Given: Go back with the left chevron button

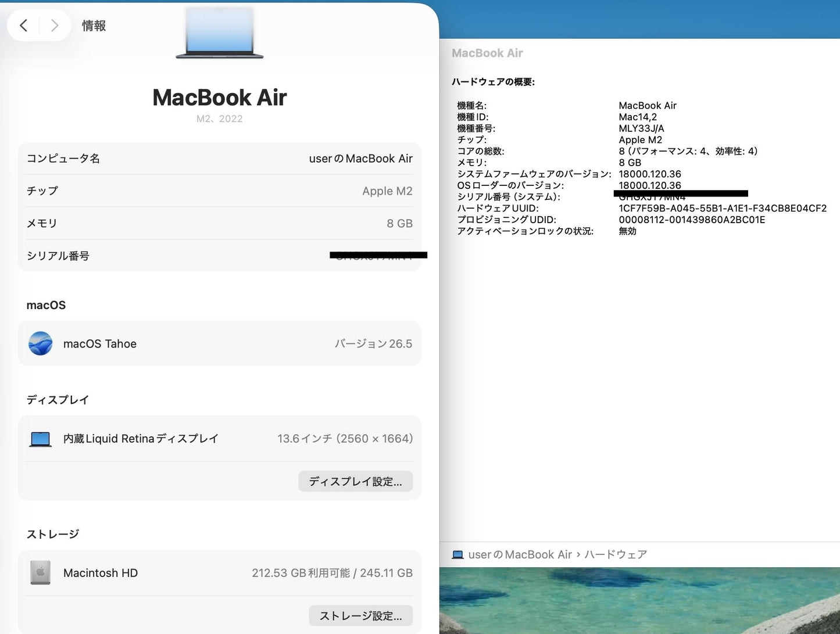Looking at the screenshot, I should (x=23, y=26).
